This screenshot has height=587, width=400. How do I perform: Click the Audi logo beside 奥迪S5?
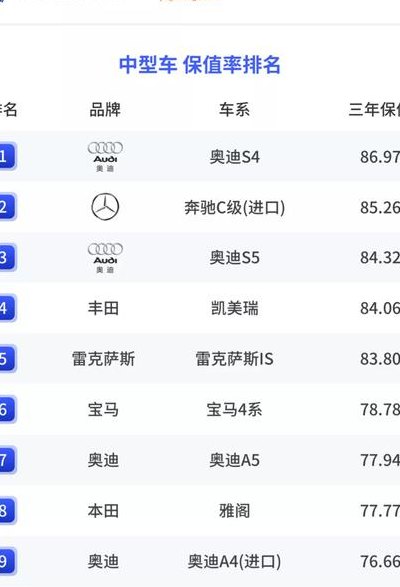[105, 258]
